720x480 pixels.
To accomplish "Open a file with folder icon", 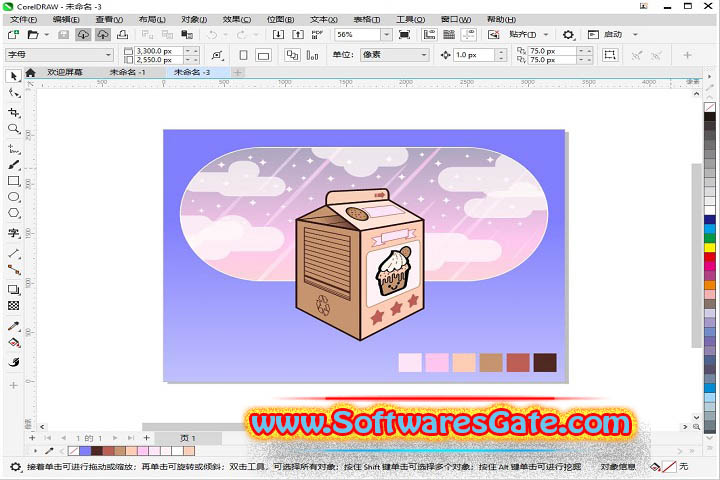I will click(33, 34).
